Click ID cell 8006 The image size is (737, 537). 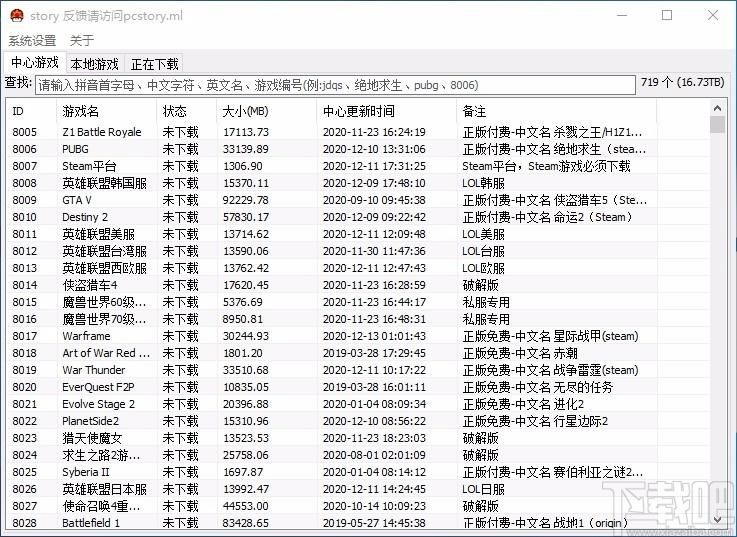[24, 149]
